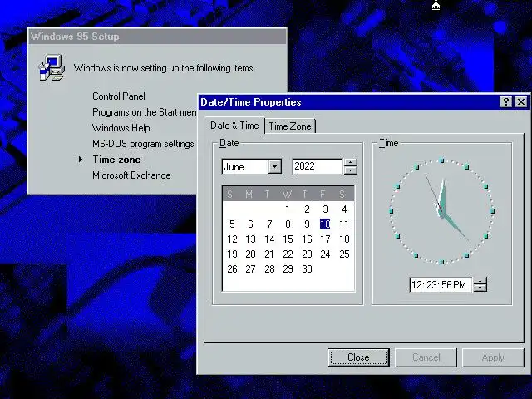
Task: Select day 19 in the calendar
Action: tap(232, 254)
